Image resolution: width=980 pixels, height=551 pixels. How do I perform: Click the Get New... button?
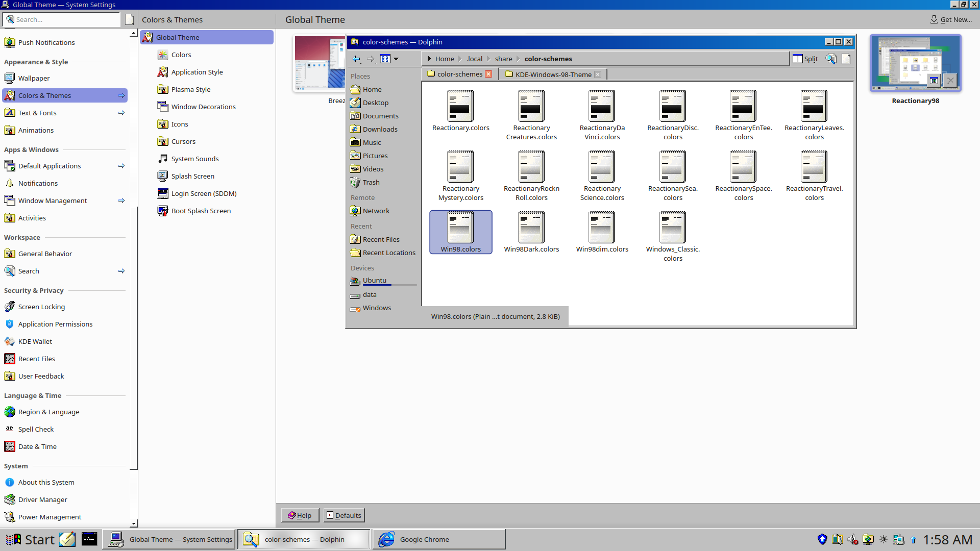click(x=951, y=20)
